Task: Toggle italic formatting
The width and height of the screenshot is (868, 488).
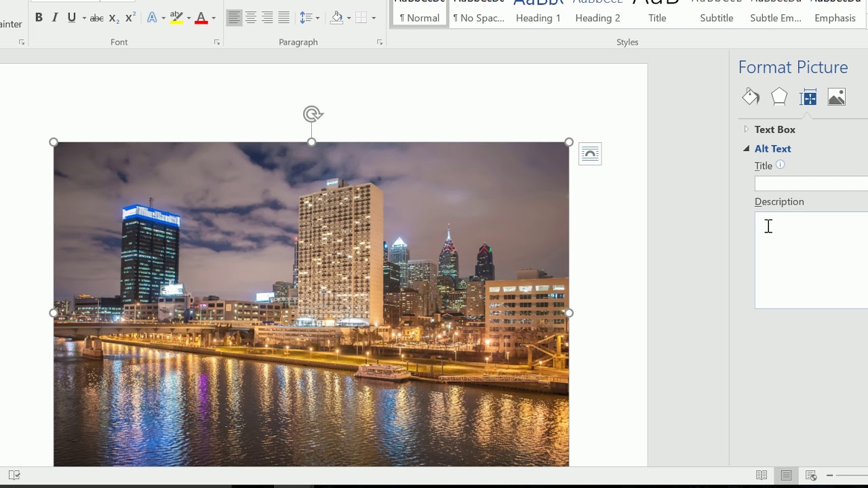Action: tap(55, 18)
